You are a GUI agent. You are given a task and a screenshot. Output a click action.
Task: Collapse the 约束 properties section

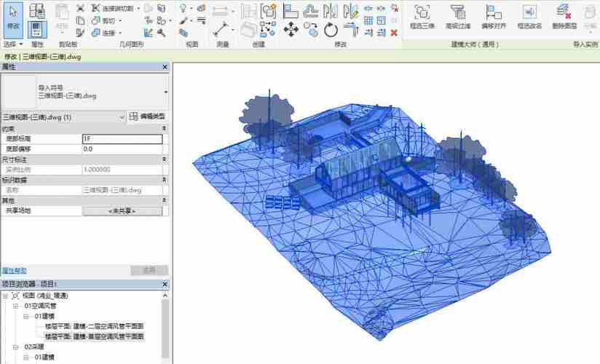click(x=164, y=128)
